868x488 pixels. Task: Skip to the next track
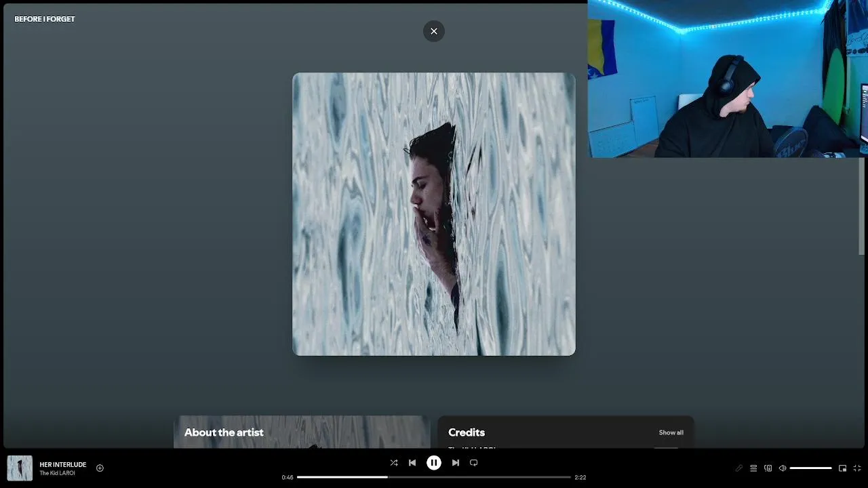pyautogui.click(x=456, y=463)
